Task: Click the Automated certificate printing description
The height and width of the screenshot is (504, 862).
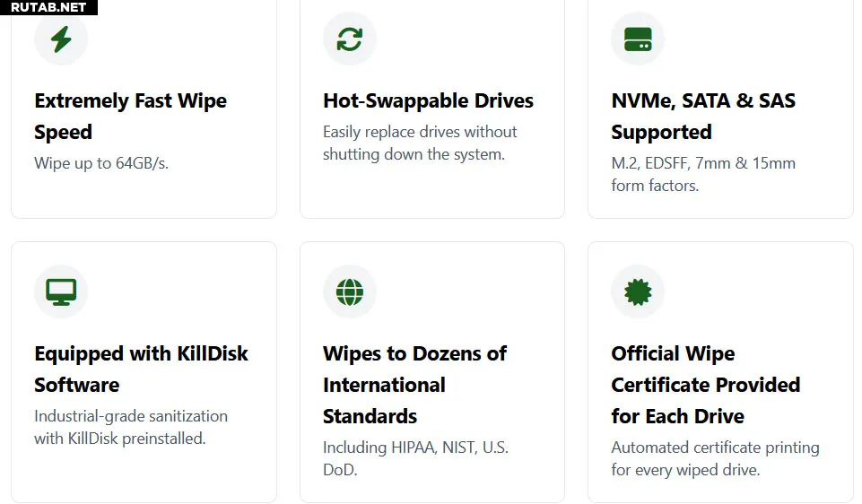Action: tap(715, 458)
